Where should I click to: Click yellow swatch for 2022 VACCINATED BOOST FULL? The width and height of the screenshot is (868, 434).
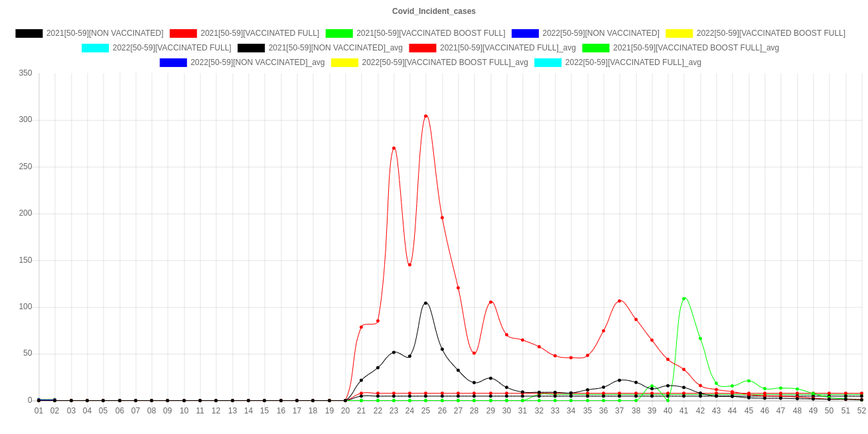tap(679, 33)
